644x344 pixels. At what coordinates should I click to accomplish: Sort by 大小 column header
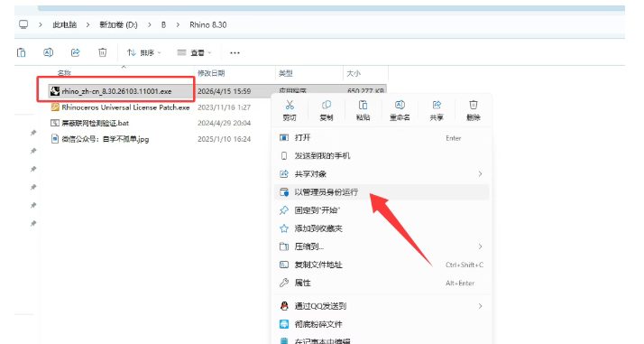[x=354, y=73]
